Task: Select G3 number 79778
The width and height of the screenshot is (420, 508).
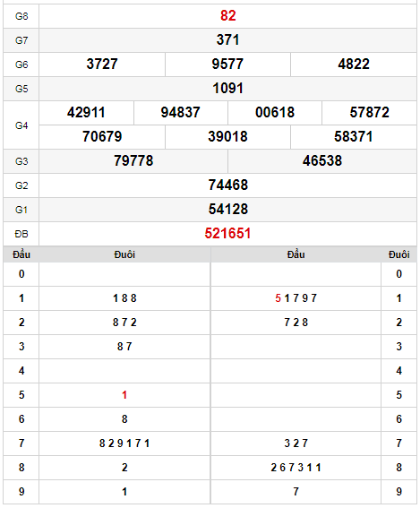Action: coord(133,160)
